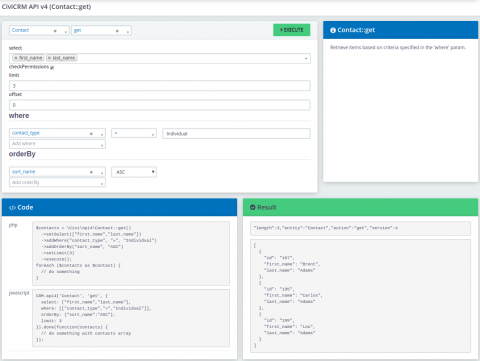Open the ASC sort direction dropdown

pos(134,172)
